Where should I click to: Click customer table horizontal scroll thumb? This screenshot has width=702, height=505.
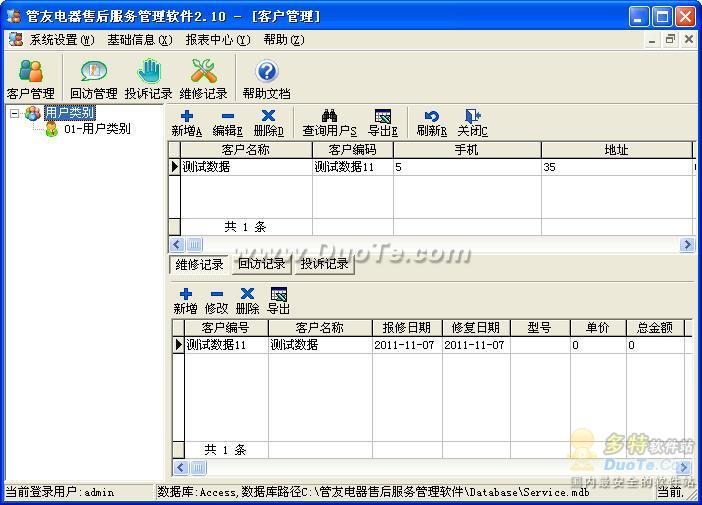click(194, 244)
